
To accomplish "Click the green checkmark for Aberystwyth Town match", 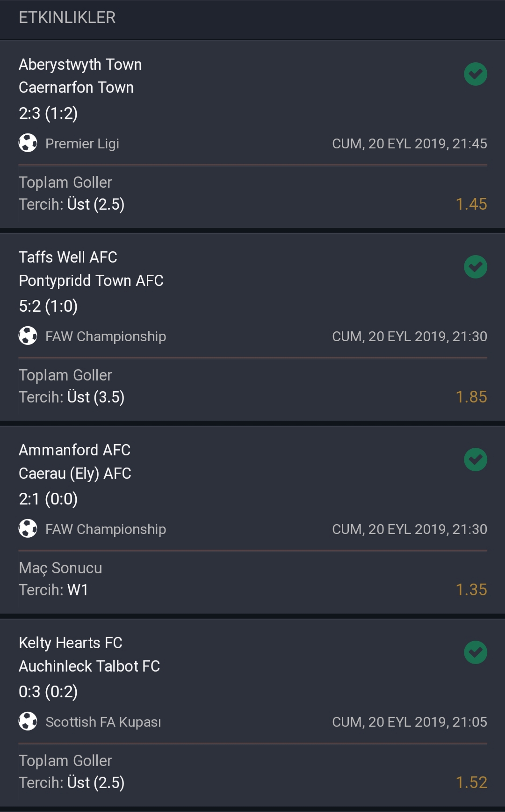I will pyautogui.click(x=476, y=74).
